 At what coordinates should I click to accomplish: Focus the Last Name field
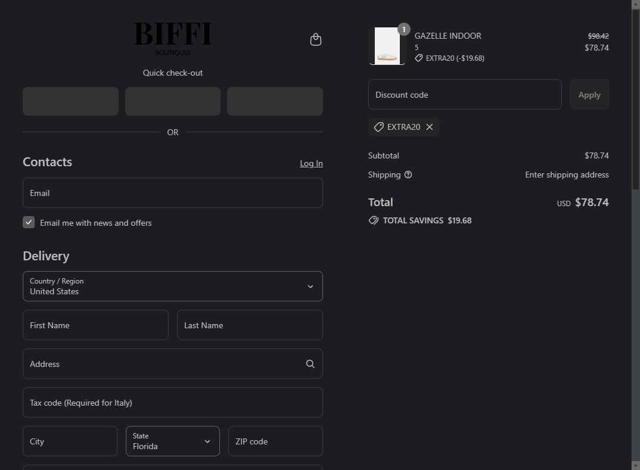point(250,325)
